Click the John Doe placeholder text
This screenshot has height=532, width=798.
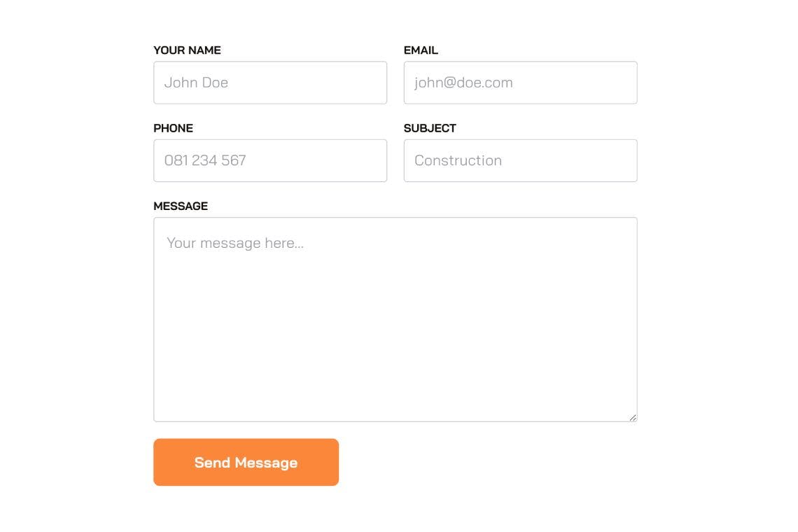pos(196,83)
